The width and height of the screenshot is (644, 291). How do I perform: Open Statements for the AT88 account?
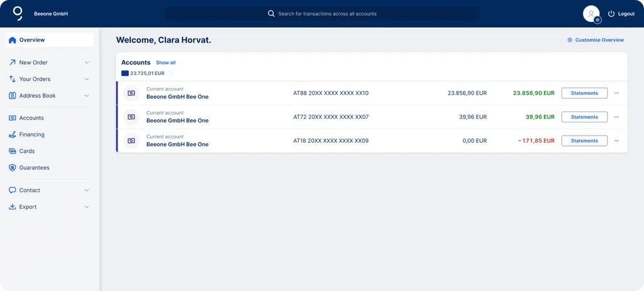pyautogui.click(x=584, y=93)
